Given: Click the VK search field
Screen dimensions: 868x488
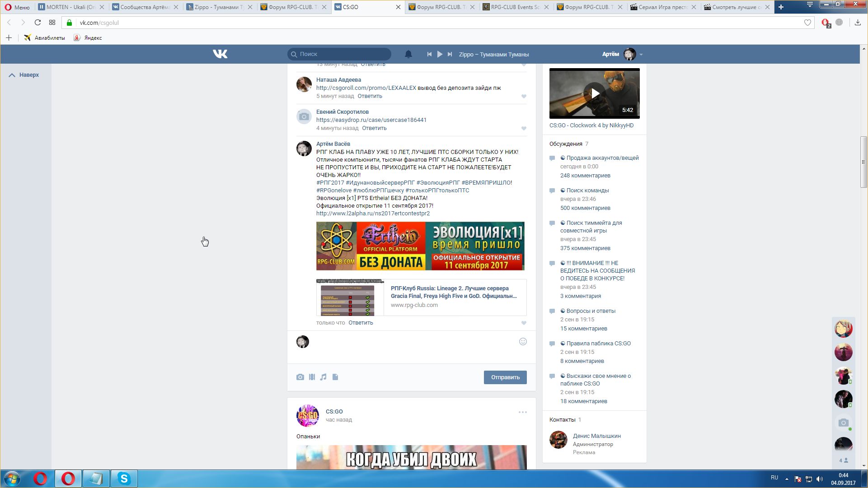Looking at the screenshot, I should pyautogui.click(x=339, y=54).
